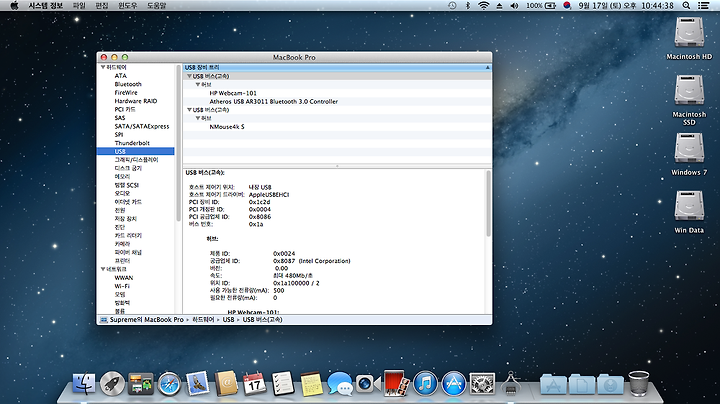This screenshot has width=720, height=404.
Task: Open Spotlight search magnifier
Action: [686, 6]
